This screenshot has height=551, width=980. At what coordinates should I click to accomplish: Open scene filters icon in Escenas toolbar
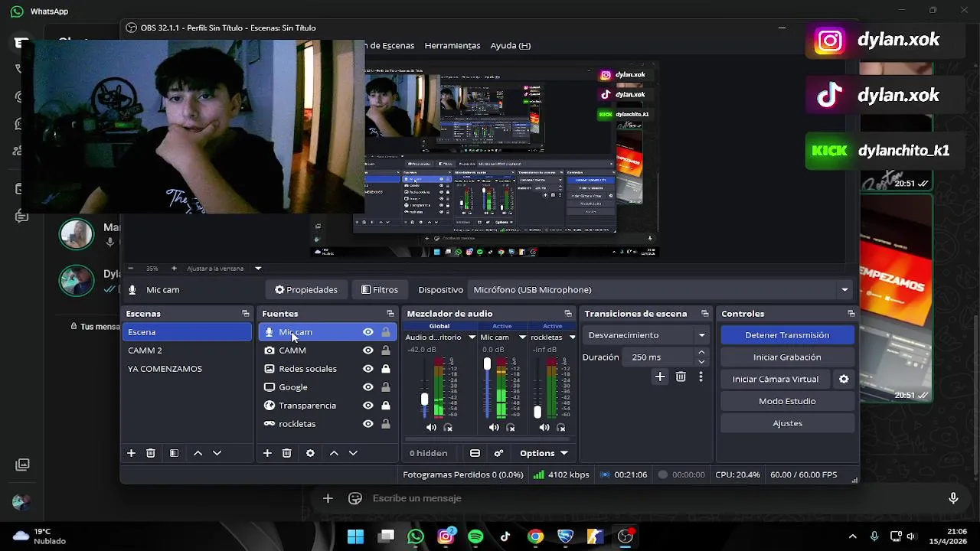pos(174,453)
